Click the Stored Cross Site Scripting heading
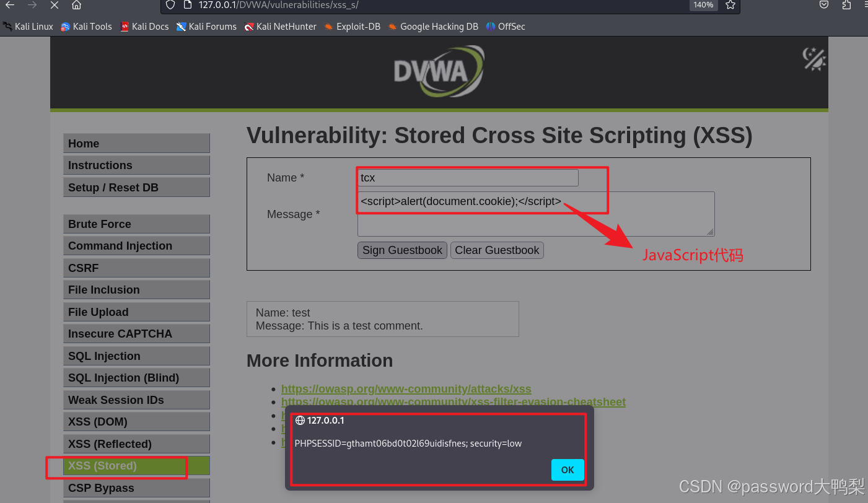Screen dimensions: 868x503 tap(499, 136)
